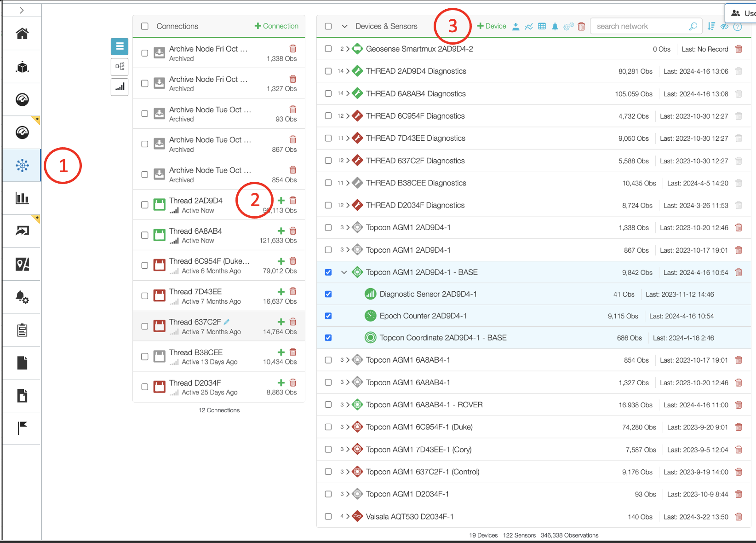Open the alert settings bell-gear sidebar icon
Screen dimensions: 756x543
pos(22,297)
